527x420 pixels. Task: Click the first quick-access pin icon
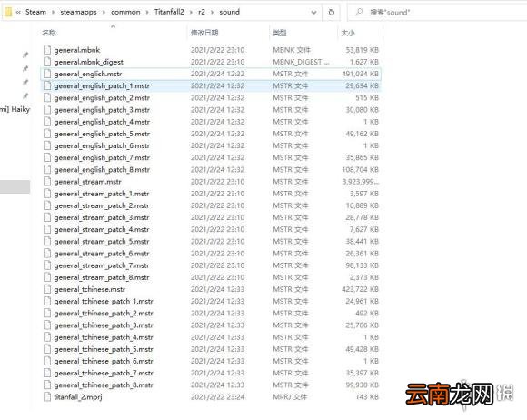(x=25, y=55)
